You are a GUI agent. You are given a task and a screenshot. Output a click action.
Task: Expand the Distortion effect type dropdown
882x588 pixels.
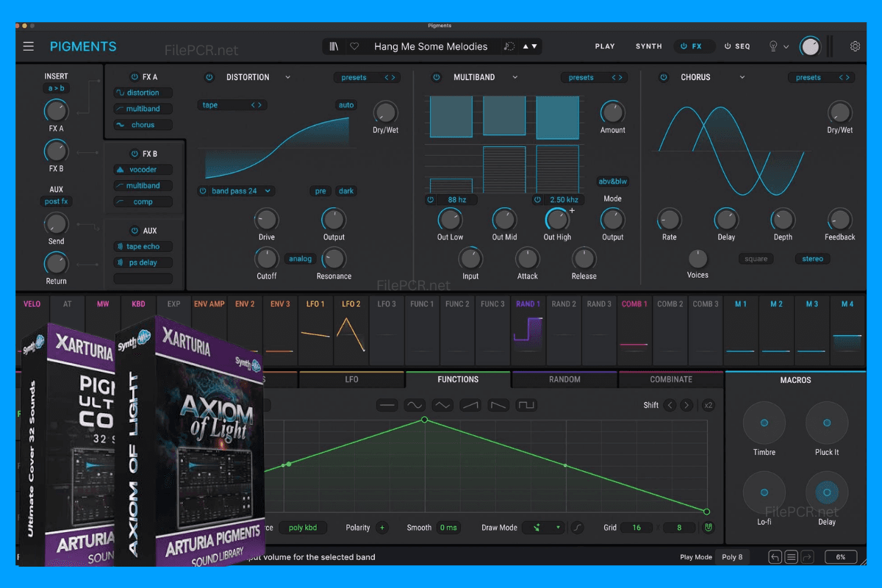click(x=287, y=77)
